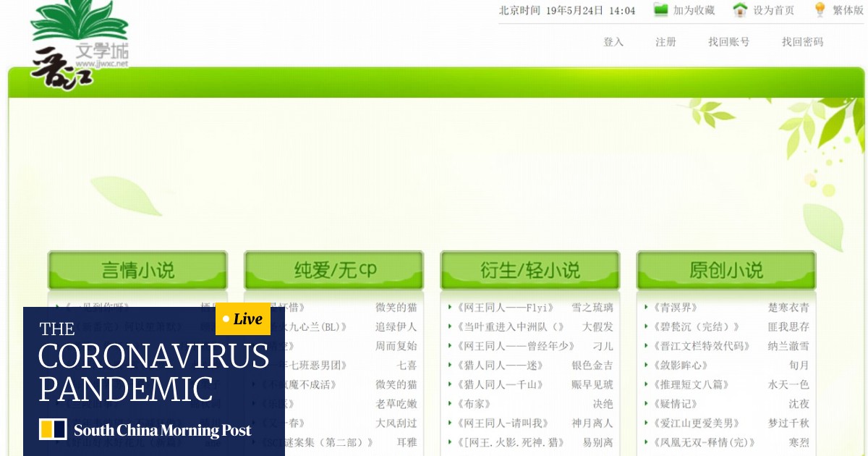Image resolution: width=868 pixels, height=456 pixels.
Task: Click 微笑的猫 beside 《不疯魔不成活》
Action: coord(396,384)
